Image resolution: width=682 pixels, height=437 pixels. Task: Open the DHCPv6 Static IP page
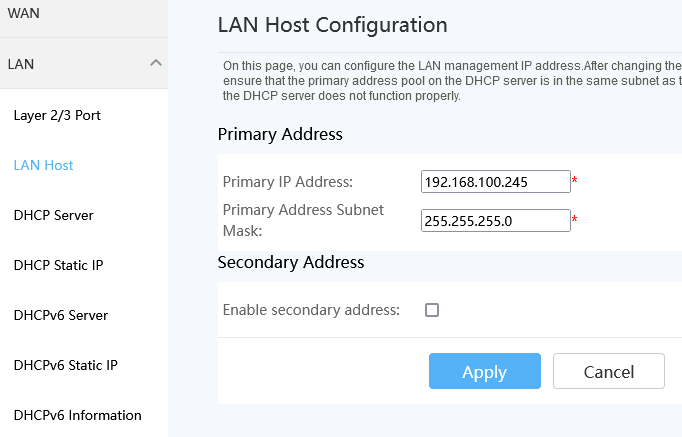click(x=66, y=365)
